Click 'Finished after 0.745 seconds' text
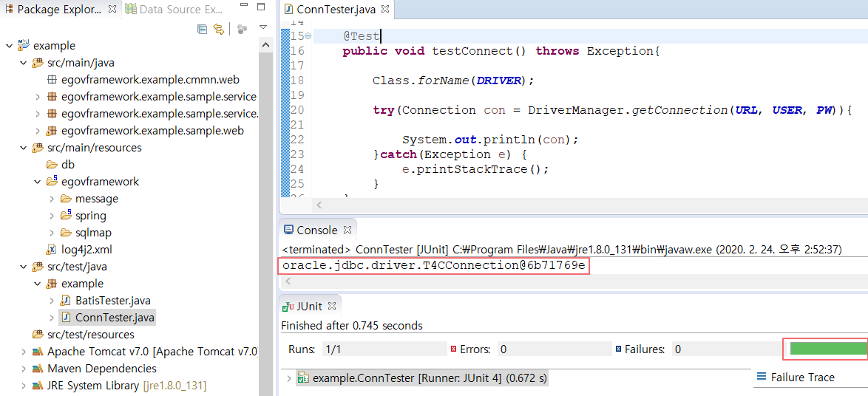Image resolution: width=868 pixels, height=396 pixels. click(351, 325)
